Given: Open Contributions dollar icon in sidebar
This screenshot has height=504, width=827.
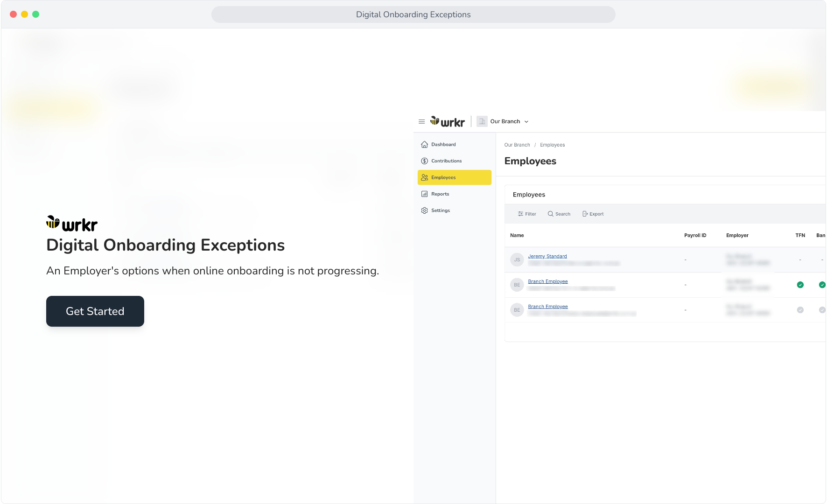Looking at the screenshot, I should coord(424,161).
